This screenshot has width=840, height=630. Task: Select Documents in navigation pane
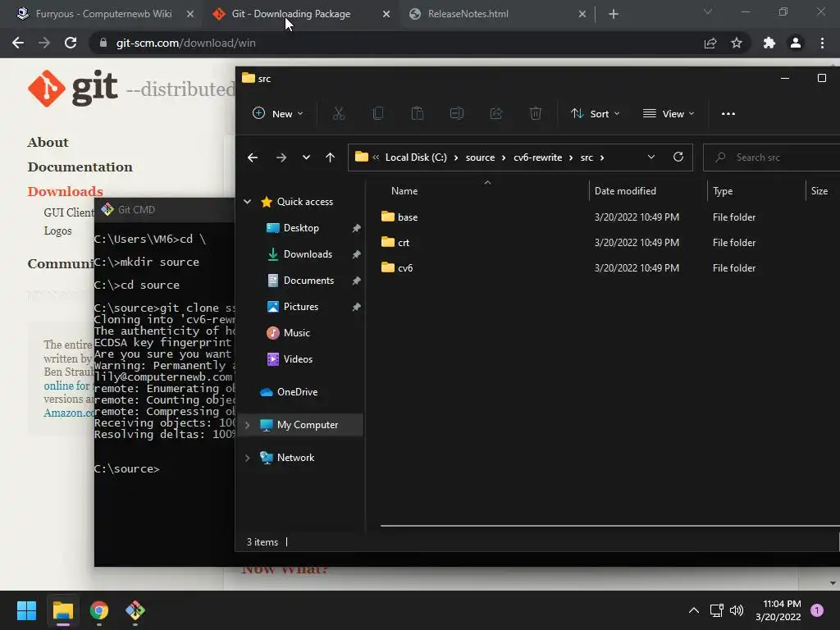pos(308,281)
